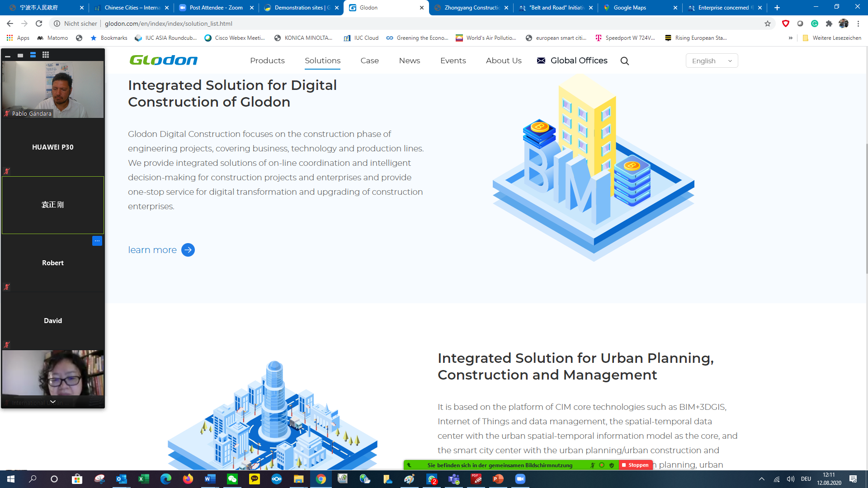This screenshot has width=868, height=488.
Task: Click the website search magnifier icon
Action: point(624,61)
